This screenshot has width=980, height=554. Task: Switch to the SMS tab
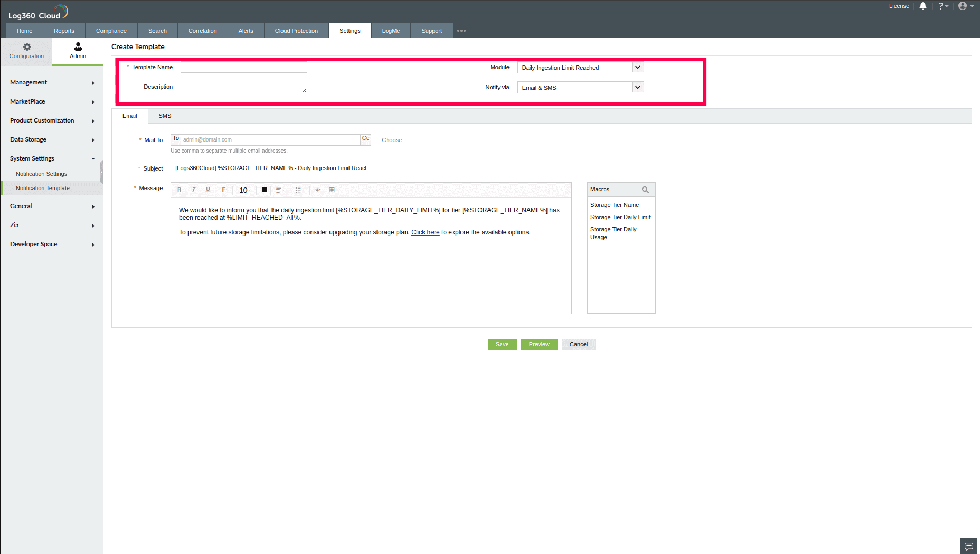pyautogui.click(x=164, y=116)
